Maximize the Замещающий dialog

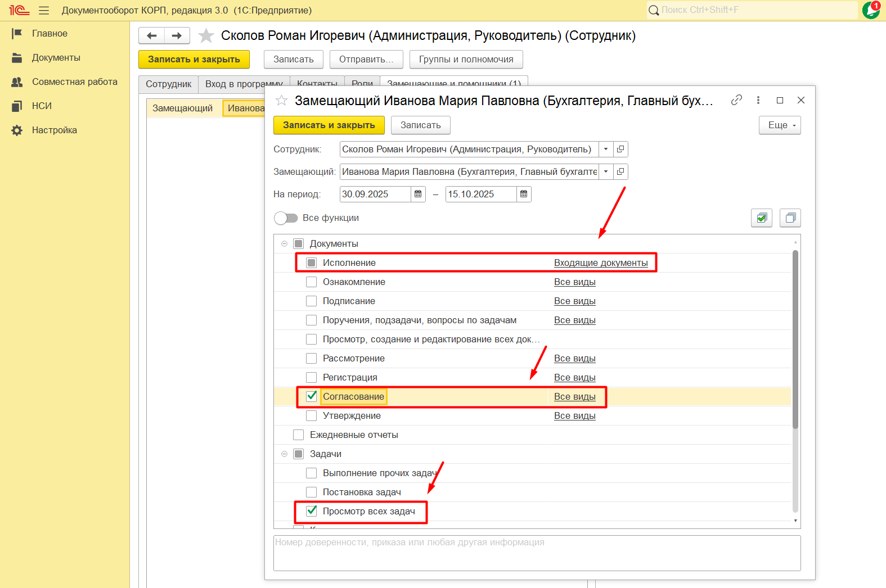[780, 100]
